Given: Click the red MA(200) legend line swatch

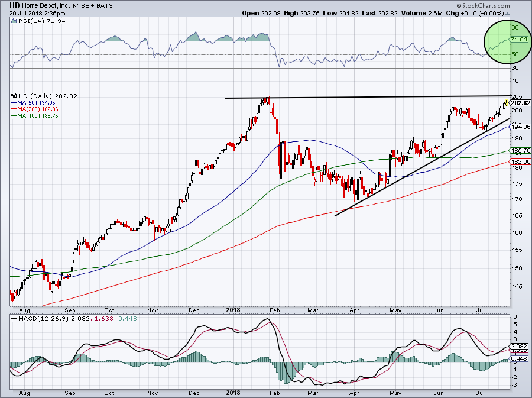Looking at the screenshot, I should pyautogui.click(x=14, y=109).
